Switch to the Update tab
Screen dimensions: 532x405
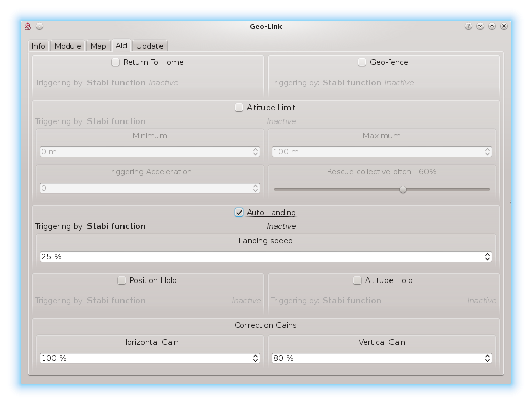point(150,46)
